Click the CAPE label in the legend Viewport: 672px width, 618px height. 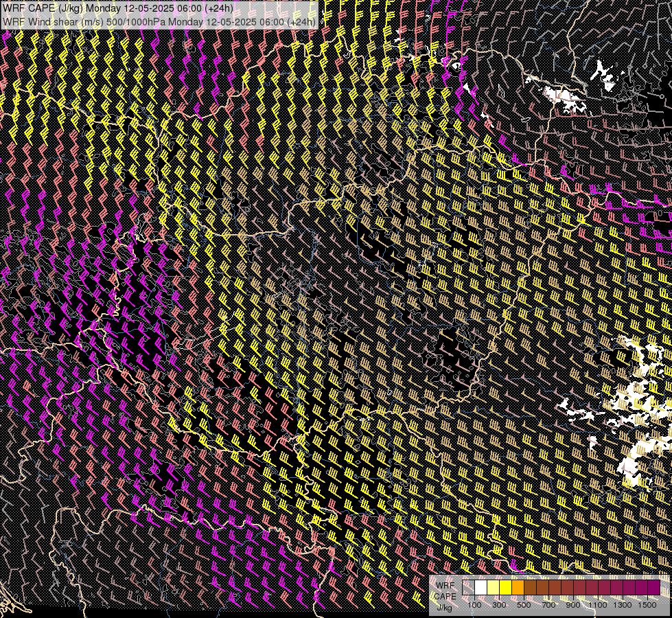tap(445, 597)
